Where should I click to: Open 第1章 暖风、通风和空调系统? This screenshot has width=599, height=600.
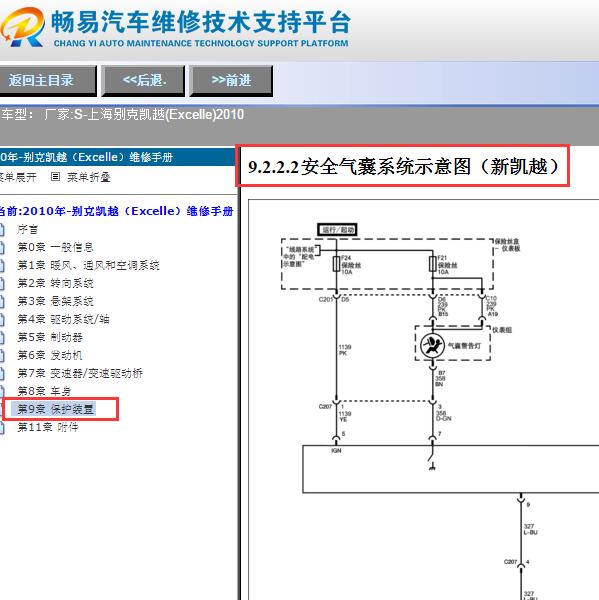[88, 266]
